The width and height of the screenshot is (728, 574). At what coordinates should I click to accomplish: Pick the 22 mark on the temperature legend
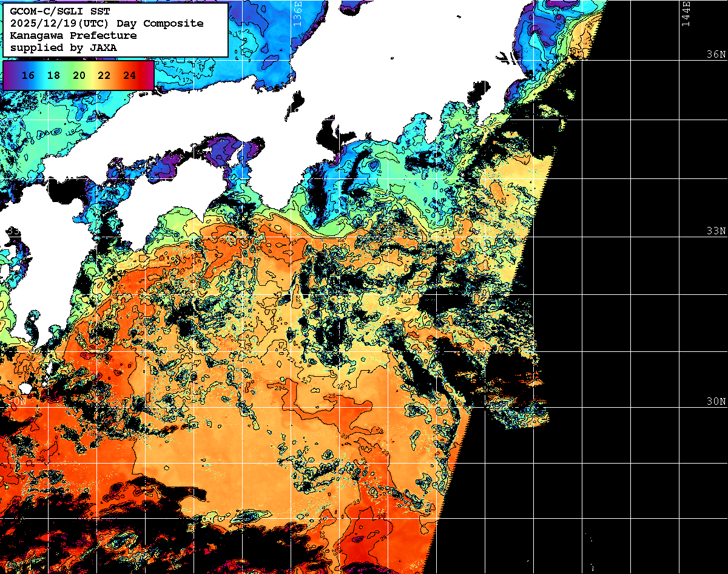point(104,76)
